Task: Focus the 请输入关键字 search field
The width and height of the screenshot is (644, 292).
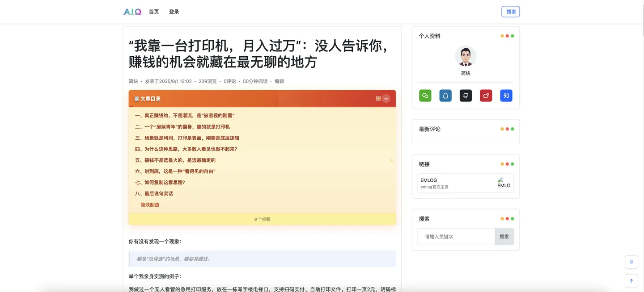Action: pyautogui.click(x=456, y=237)
